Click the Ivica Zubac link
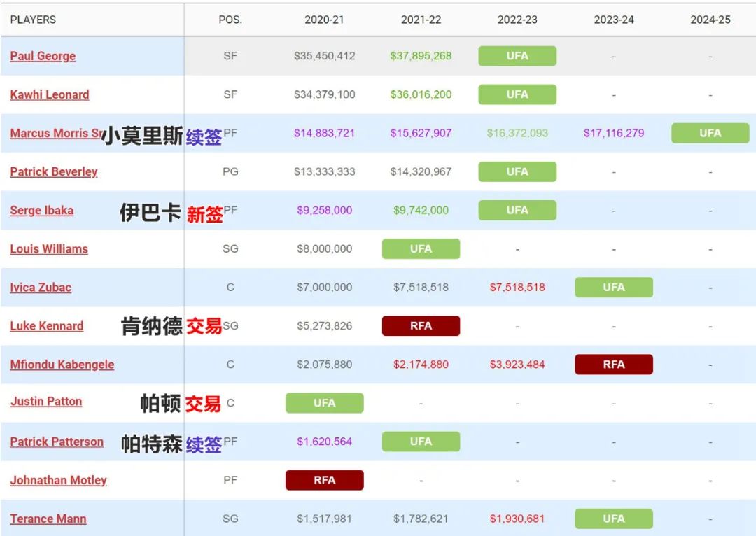 41,288
